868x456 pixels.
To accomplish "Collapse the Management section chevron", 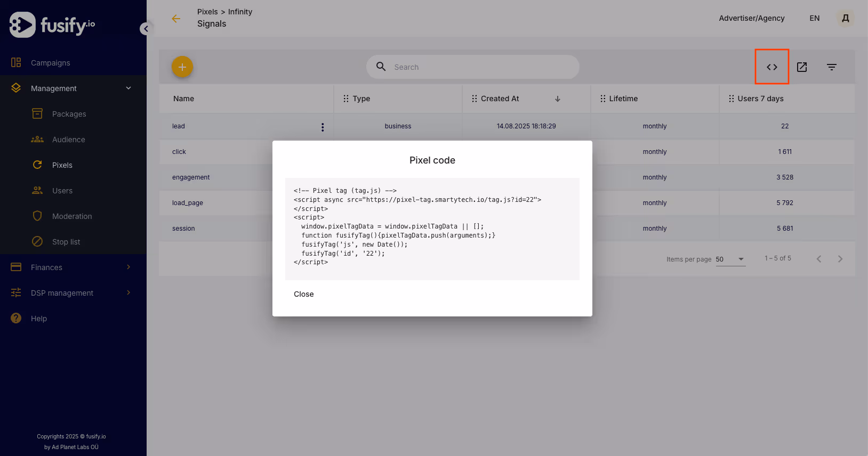I will point(128,88).
